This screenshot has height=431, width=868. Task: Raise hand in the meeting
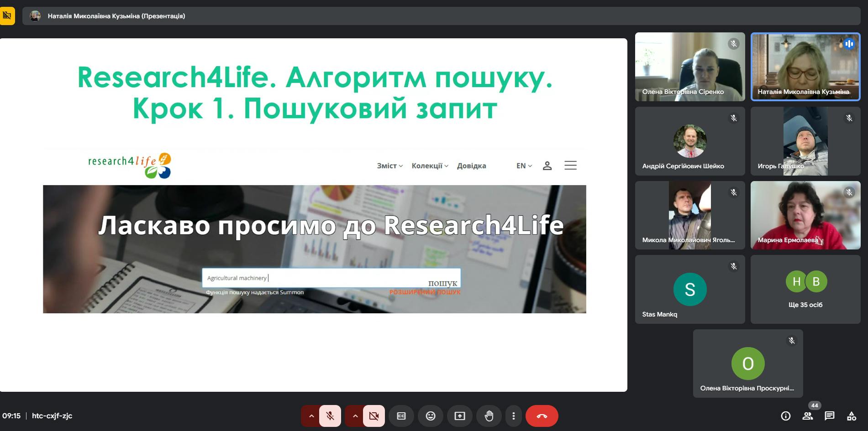489,416
